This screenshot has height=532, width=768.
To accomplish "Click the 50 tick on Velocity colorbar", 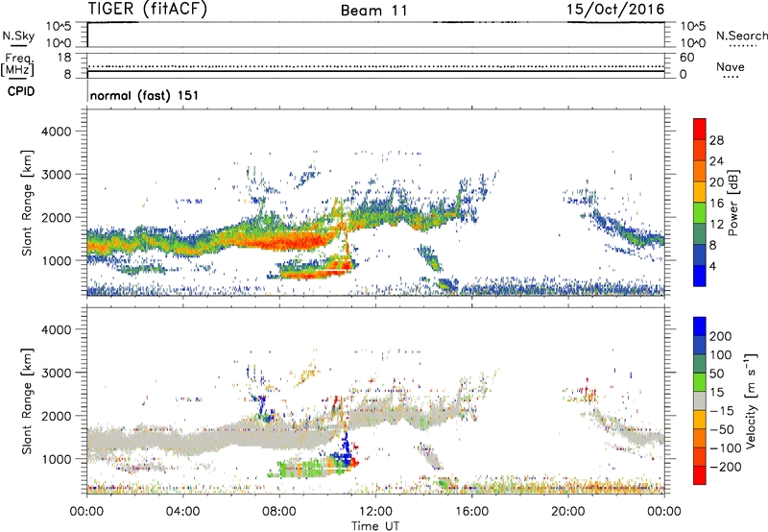I will (717, 374).
